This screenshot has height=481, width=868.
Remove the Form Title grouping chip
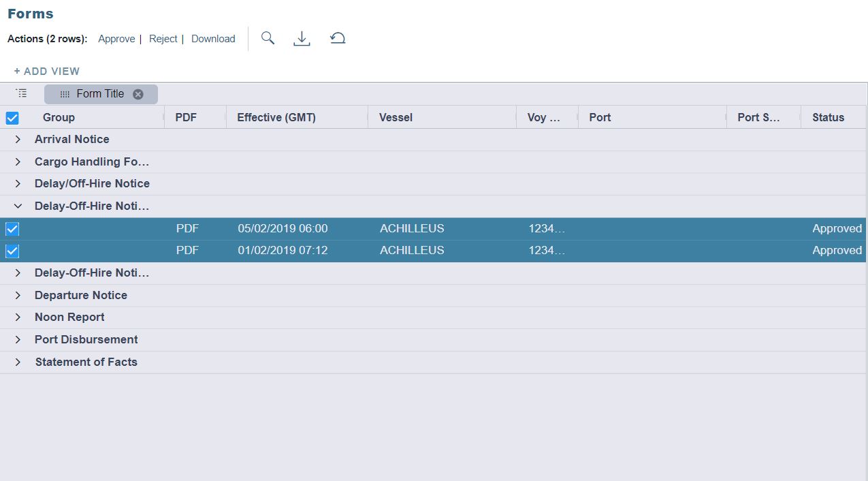(138, 93)
